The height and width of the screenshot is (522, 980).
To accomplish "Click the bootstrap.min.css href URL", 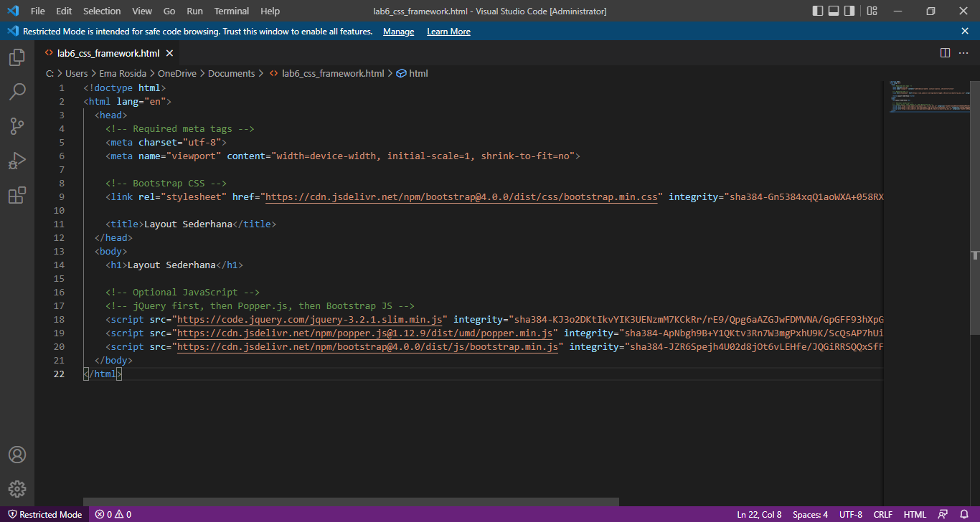I will [461, 196].
